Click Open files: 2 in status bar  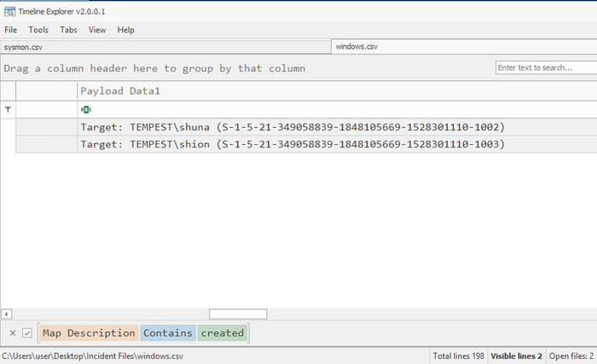click(571, 356)
